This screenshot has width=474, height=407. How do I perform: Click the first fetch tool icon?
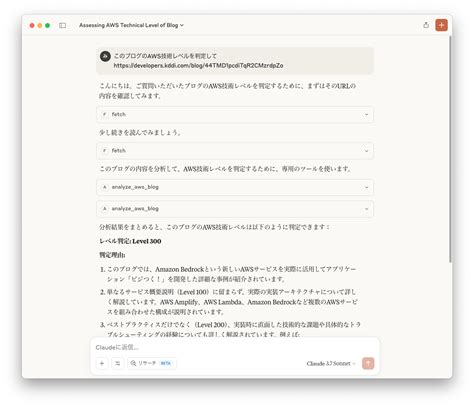tap(105, 114)
